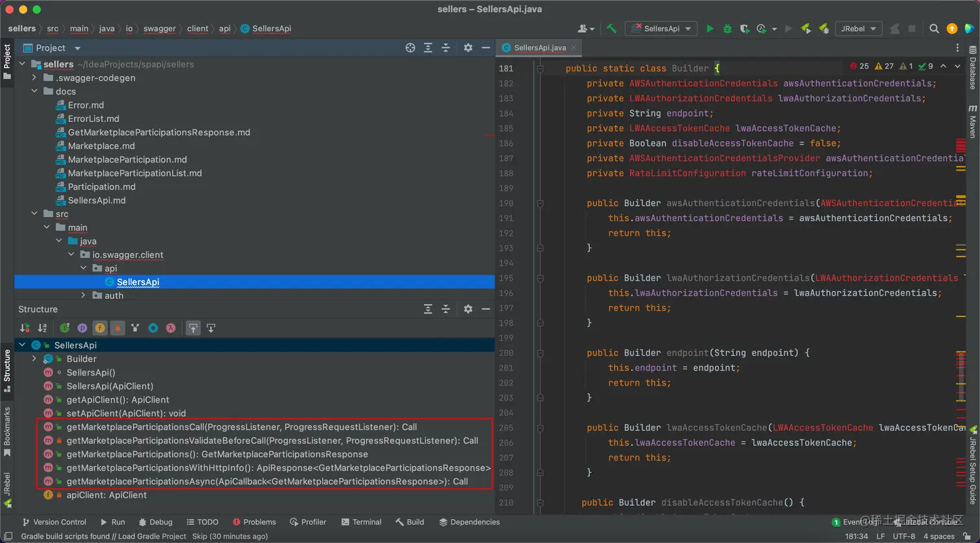Click Autoscroll from Source icon in Structure toolbar
980x543 pixels.
tap(211, 328)
